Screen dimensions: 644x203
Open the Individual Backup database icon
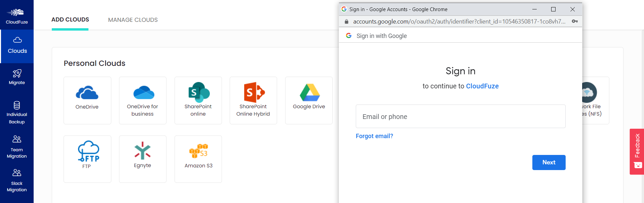pyautogui.click(x=17, y=105)
